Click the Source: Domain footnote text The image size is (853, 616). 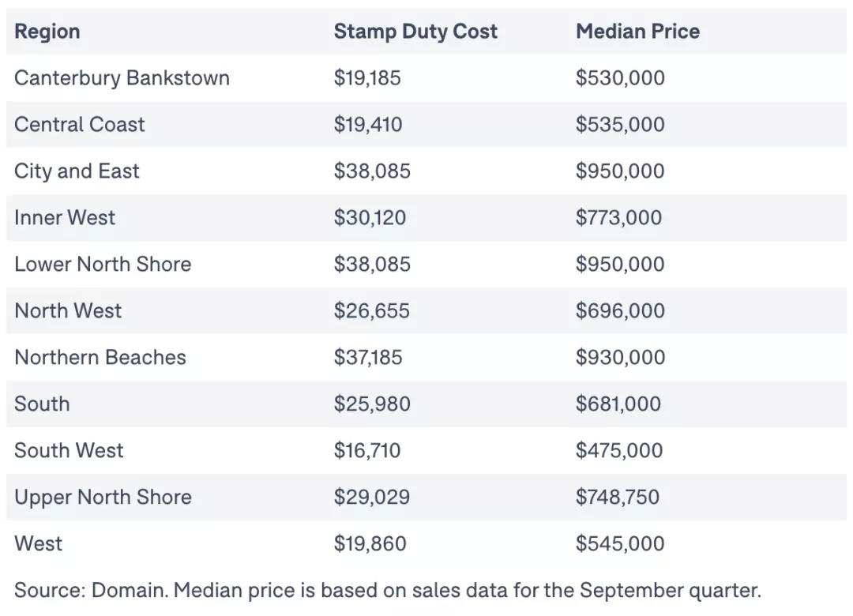387,591
